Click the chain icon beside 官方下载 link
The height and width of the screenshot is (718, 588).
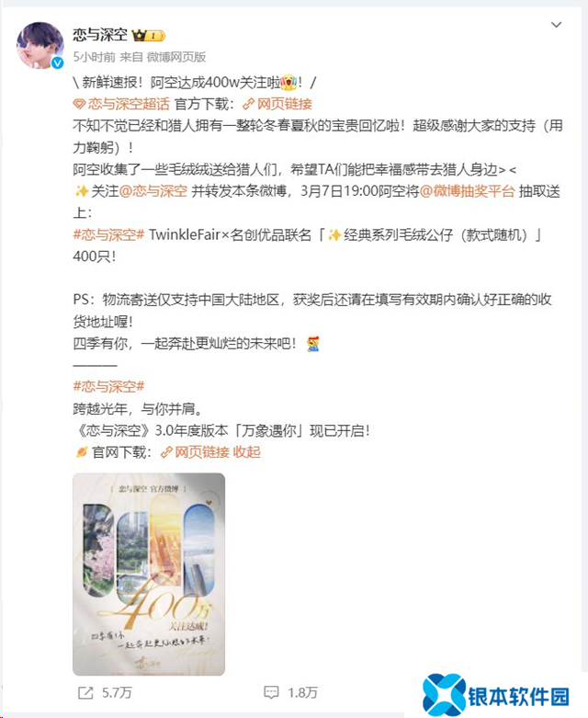[x=248, y=105]
